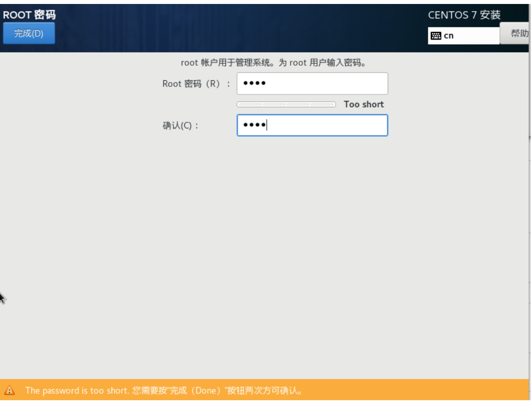The width and height of the screenshot is (532, 402).
Task: Focus the 确认(C) confirm password field
Action: 312,125
